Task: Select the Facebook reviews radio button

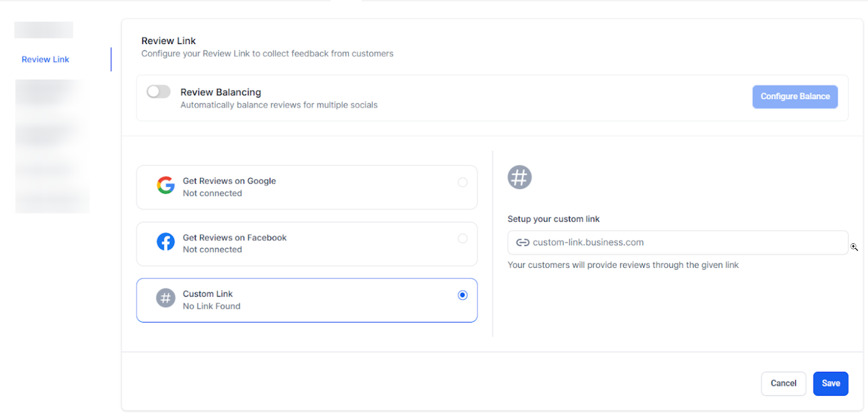Action: 462,238
